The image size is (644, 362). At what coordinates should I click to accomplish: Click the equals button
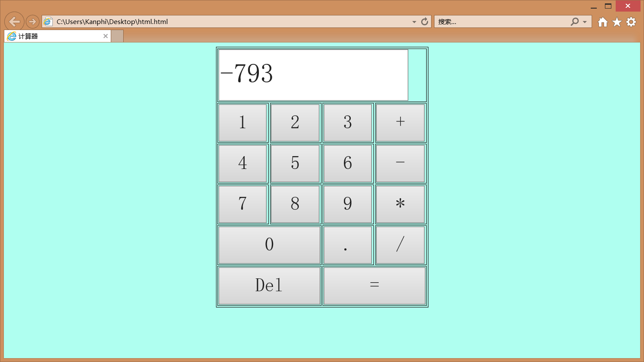coord(374,286)
